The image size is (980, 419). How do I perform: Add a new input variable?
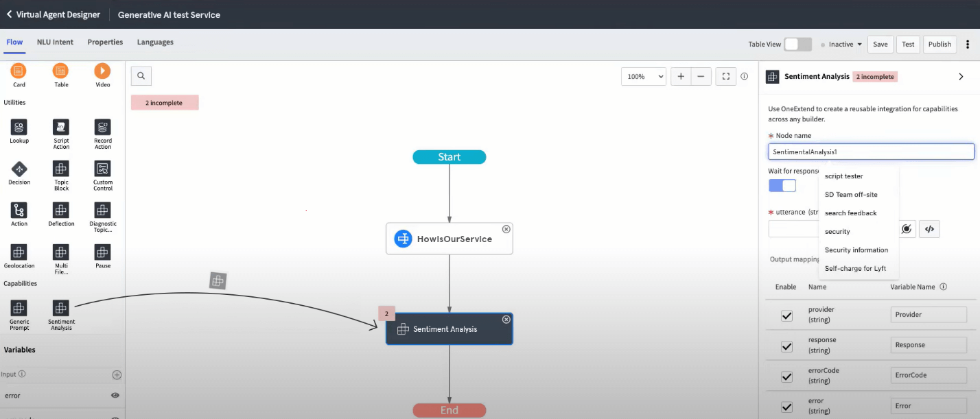[x=117, y=374]
